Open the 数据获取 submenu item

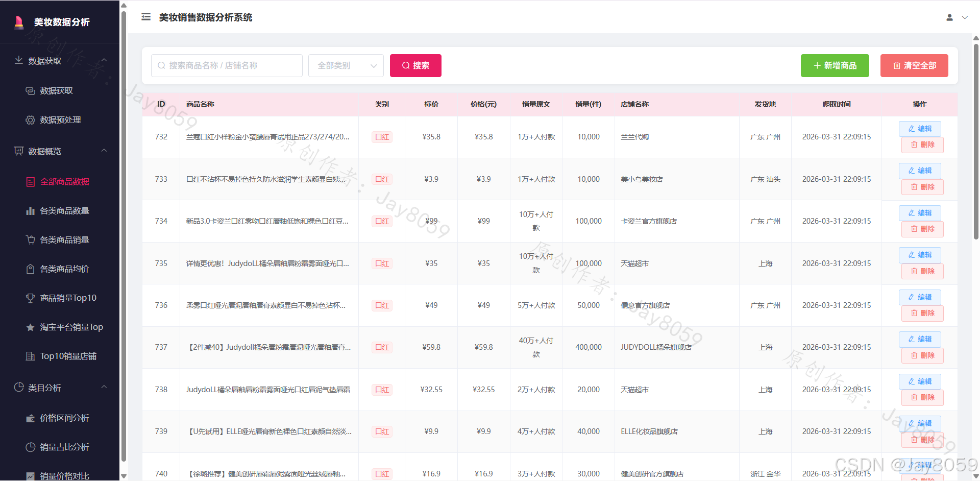[60, 90]
